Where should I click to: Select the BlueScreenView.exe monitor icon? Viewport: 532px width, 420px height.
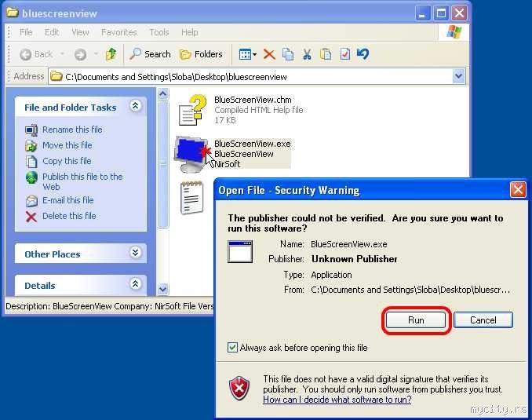(192, 154)
